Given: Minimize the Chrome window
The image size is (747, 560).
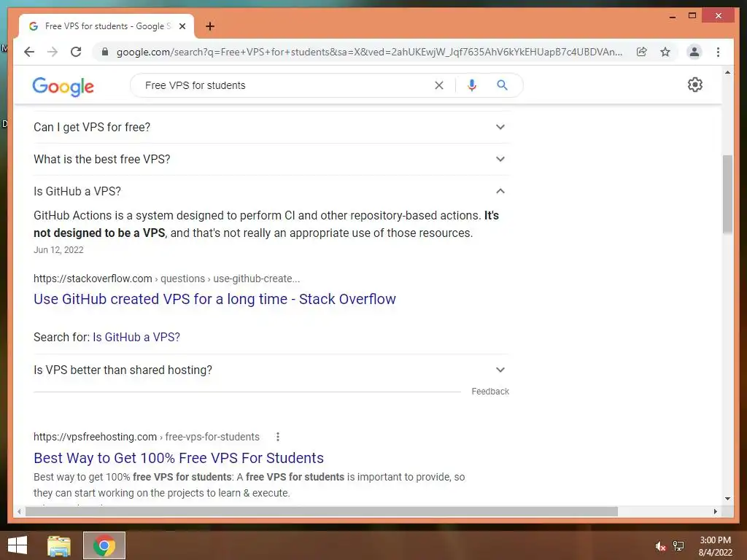Looking at the screenshot, I should pyautogui.click(x=672, y=16).
